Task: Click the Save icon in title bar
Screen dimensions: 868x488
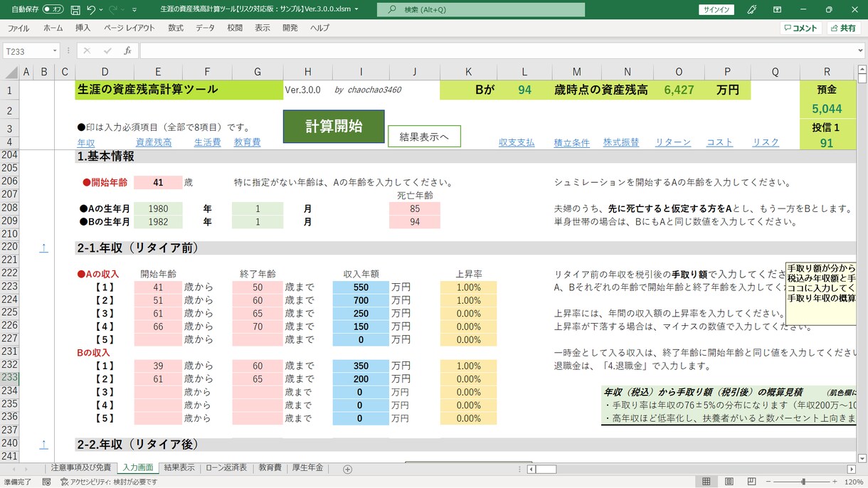Action: pos(75,10)
